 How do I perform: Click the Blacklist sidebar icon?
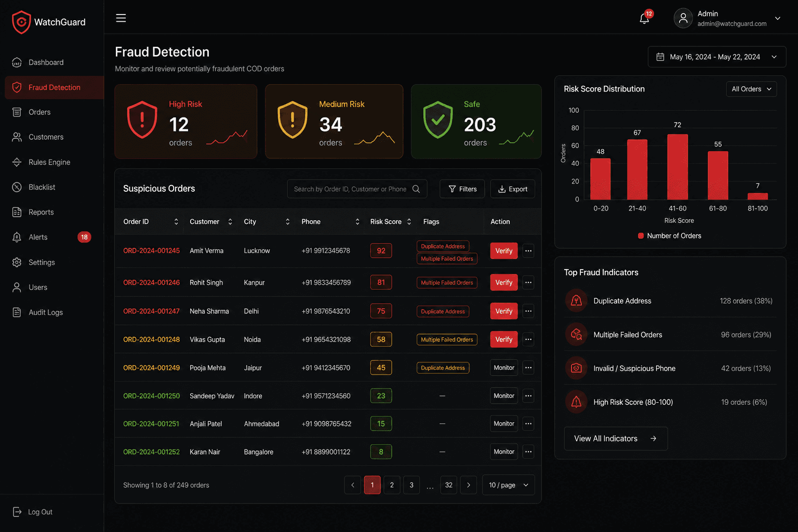click(17, 187)
